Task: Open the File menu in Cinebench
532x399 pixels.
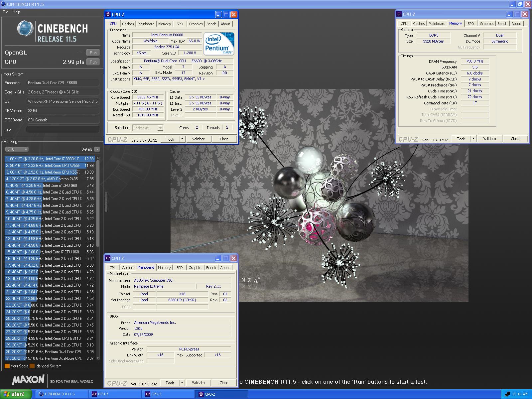Action: click(x=5, y=12)
